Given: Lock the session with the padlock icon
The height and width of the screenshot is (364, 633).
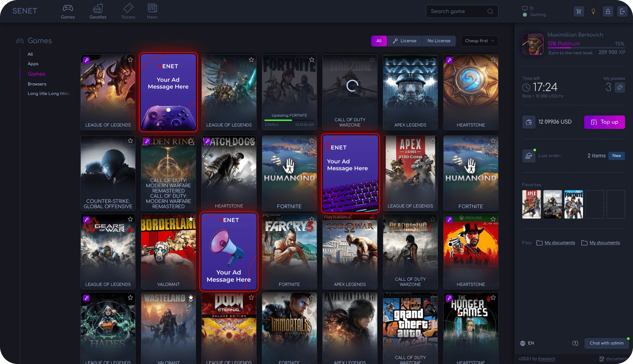Looking at the screenshot, I should (608, 12).
